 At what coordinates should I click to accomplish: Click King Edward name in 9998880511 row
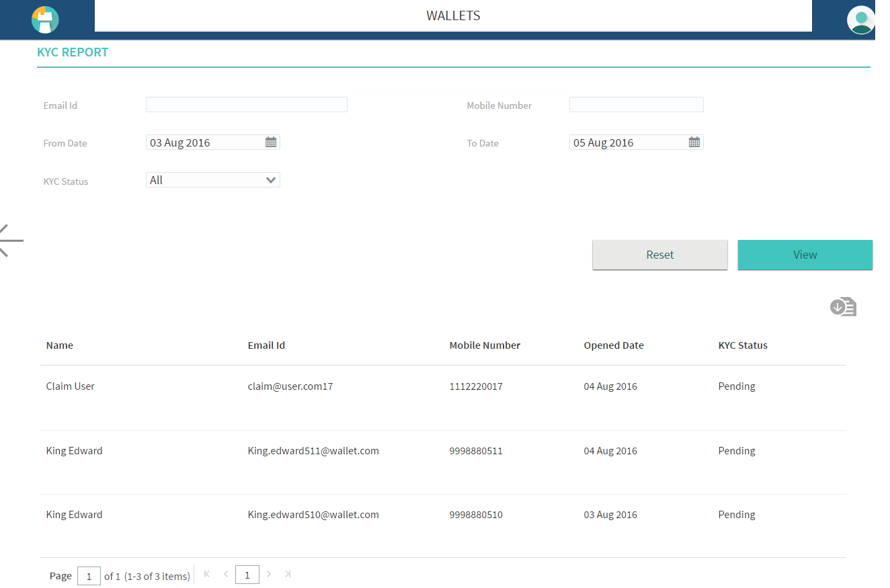pos(75,451)
